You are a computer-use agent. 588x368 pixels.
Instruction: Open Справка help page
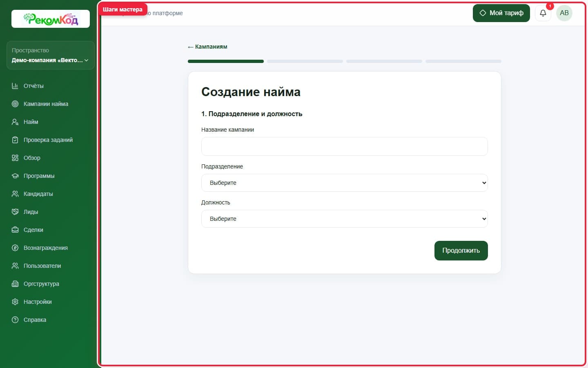(51, 320)
